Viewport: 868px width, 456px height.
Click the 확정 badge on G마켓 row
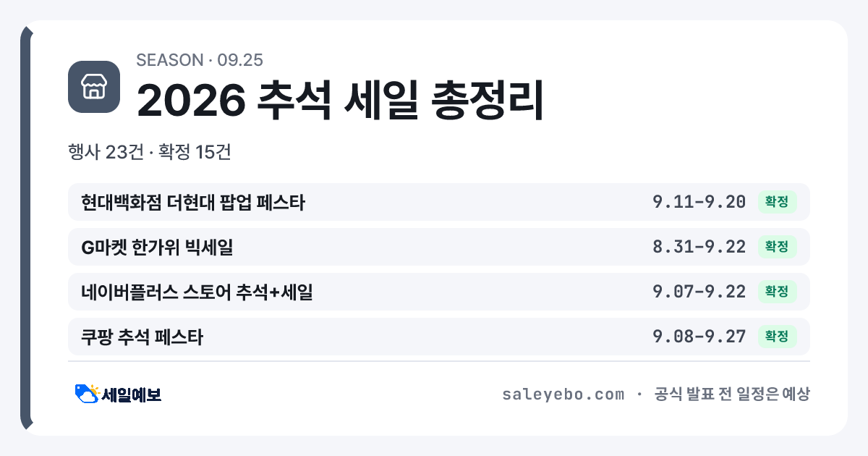777,247
